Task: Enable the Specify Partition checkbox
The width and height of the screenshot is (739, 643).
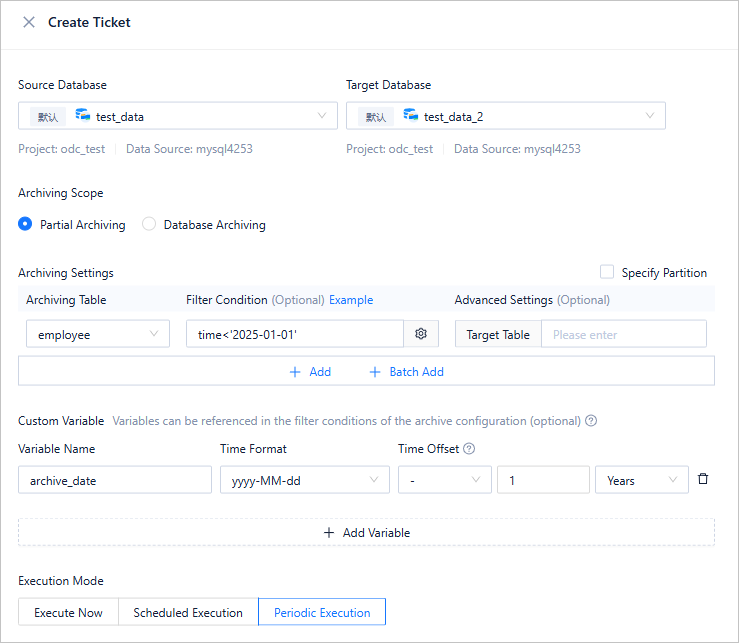Action: (607, 272)
